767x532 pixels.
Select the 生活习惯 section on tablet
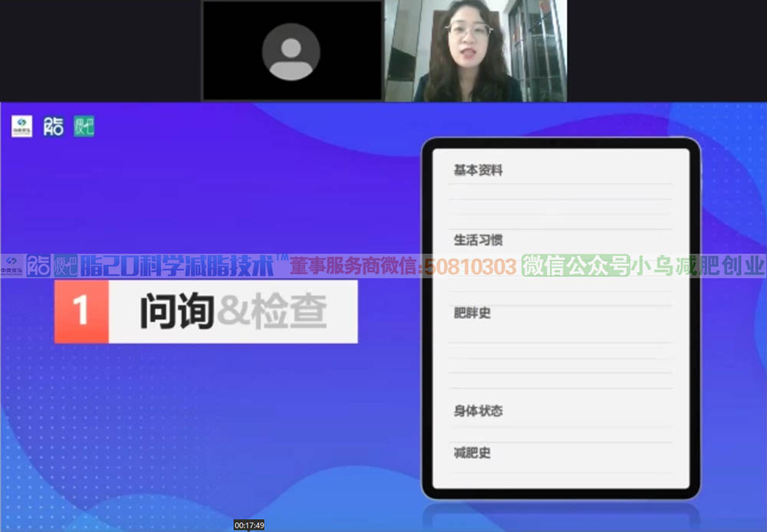click(478, 240)
